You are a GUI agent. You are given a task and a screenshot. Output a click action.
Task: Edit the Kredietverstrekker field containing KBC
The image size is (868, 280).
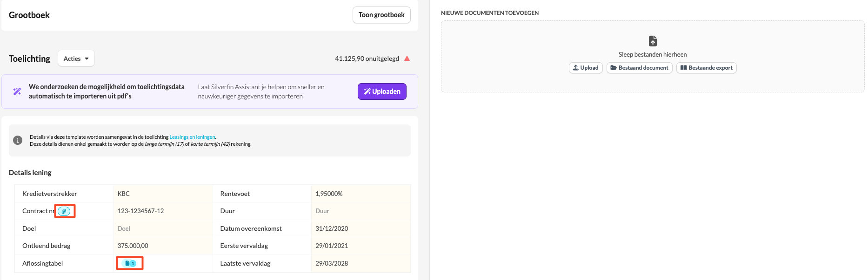[x=163, y=194]
